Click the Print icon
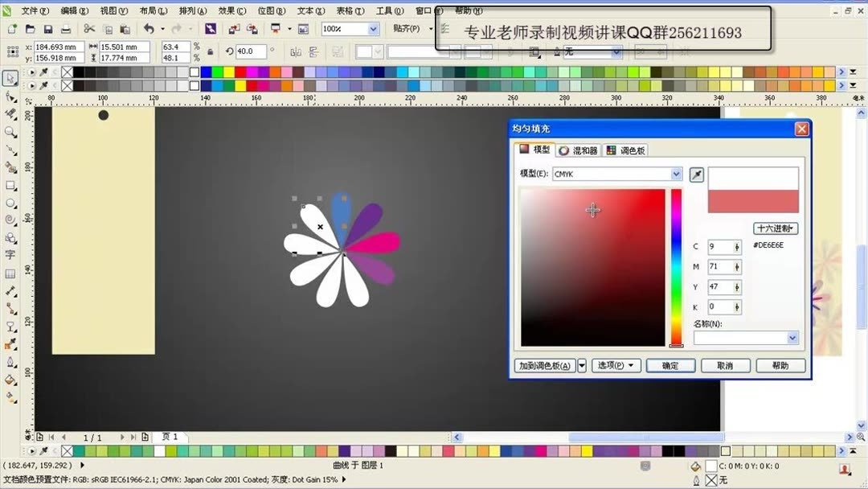The height and width of the screenshot is (489, 868). click(x=66, y=29)
